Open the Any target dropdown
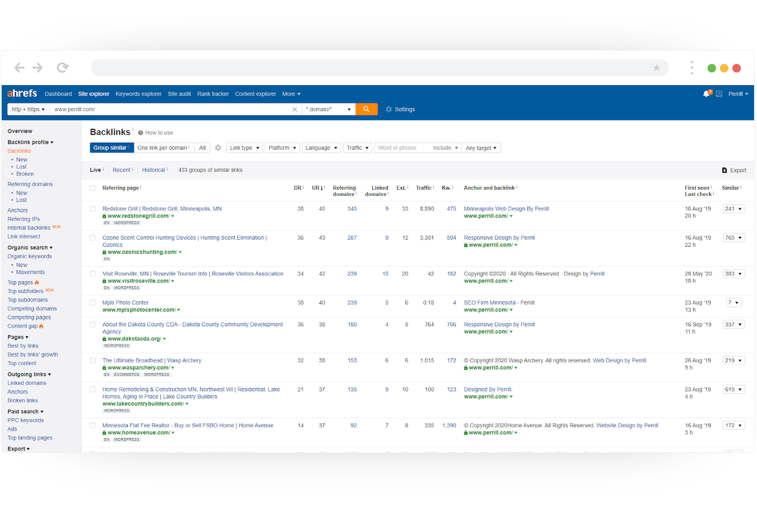The width and height of the screenshot is (757, 532). point(481,148)
